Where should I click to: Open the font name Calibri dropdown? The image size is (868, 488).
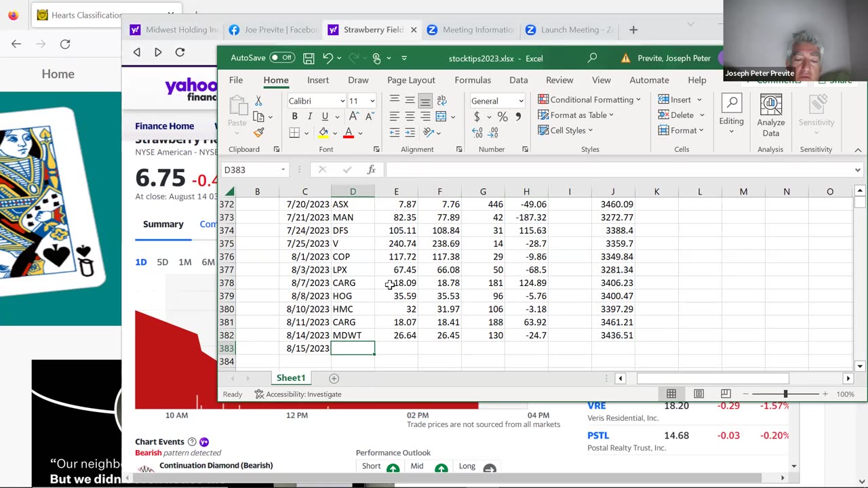point(342,101)
